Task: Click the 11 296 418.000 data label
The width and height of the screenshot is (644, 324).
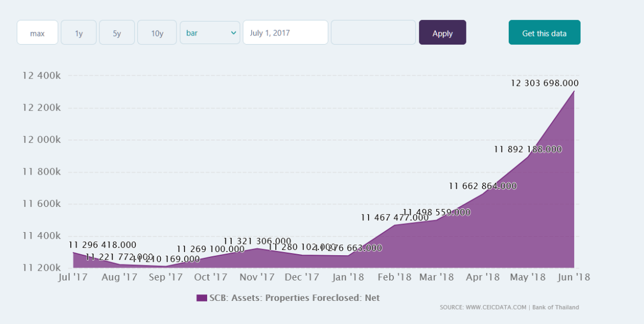Action: pyautogui.click(x=102, y=245)
